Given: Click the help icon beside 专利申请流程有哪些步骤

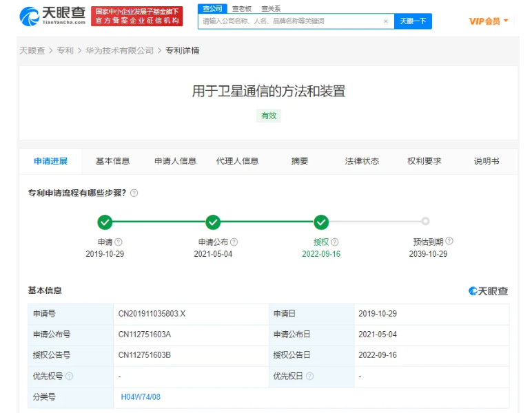Looking at the screenshot, I should point(134,193).
